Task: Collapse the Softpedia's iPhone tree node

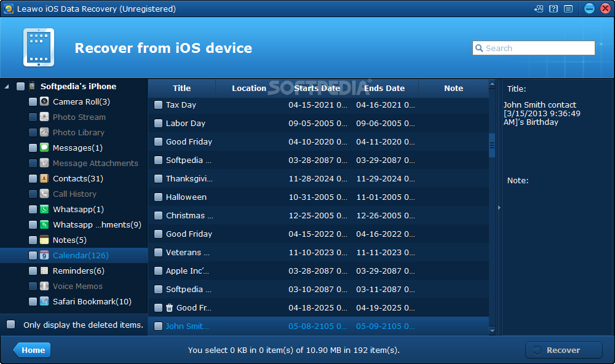Action: 7,87
